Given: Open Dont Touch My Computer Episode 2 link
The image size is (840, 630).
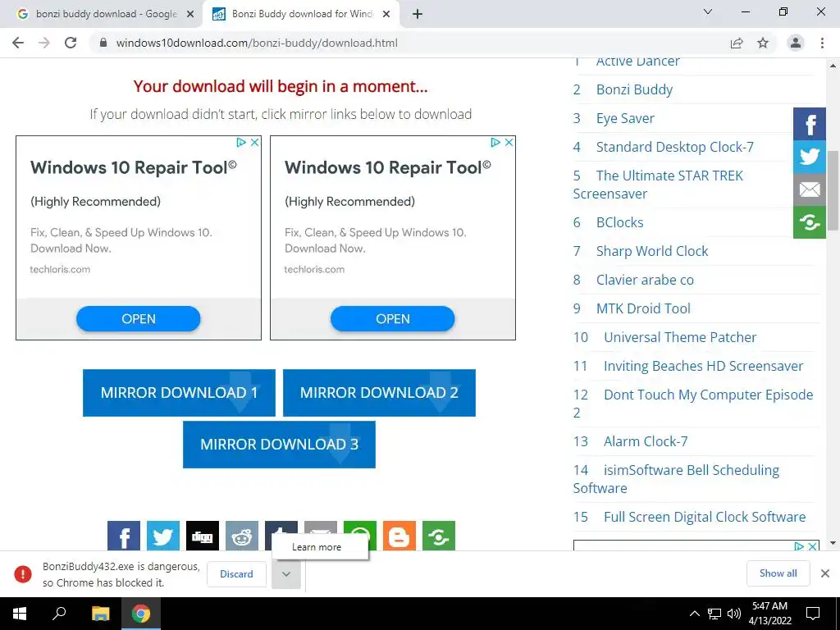Looking at the screenshot, I should [693, 404].
